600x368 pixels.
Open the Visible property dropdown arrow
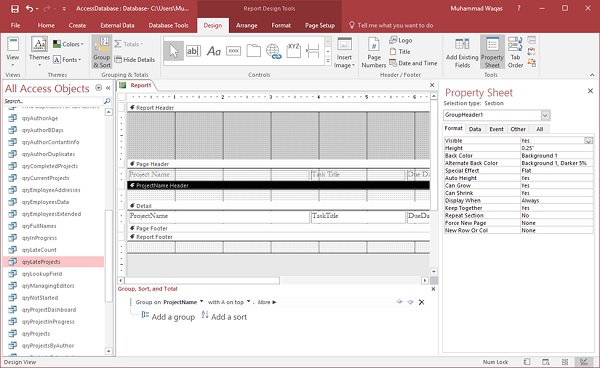(589, 141)
